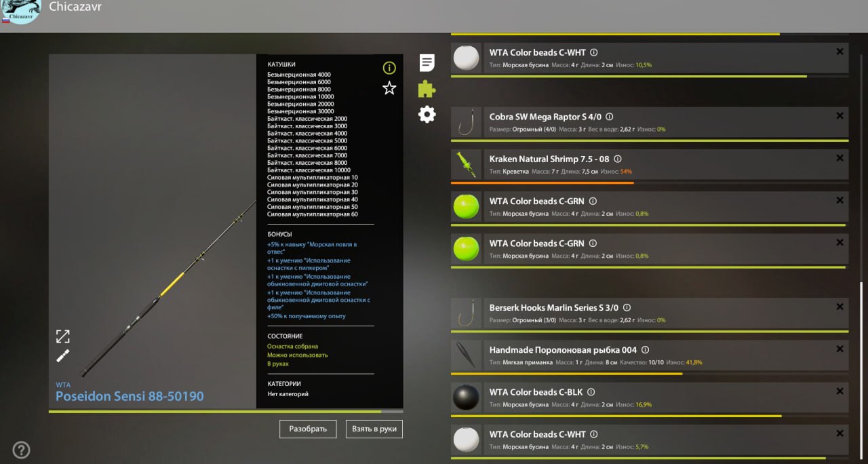Click the Износ: 54% value on Kraken Shrimp

coord(616,172)
